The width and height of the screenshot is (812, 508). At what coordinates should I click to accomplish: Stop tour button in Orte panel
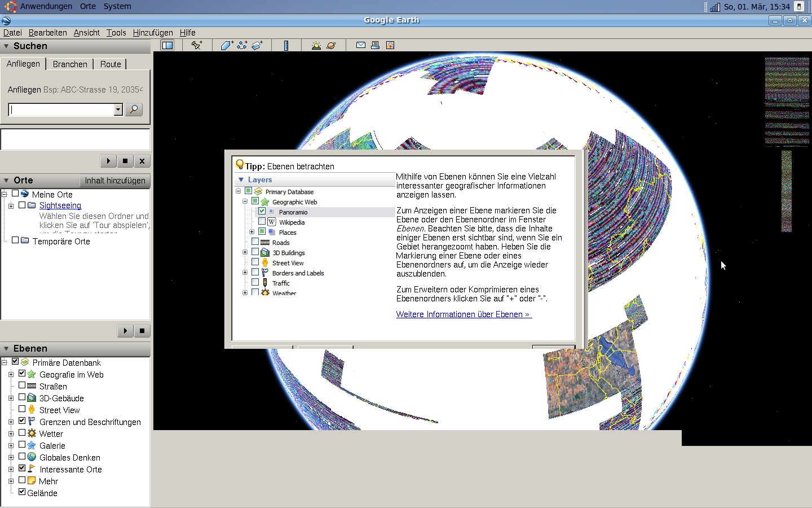(x=142, y=331)
